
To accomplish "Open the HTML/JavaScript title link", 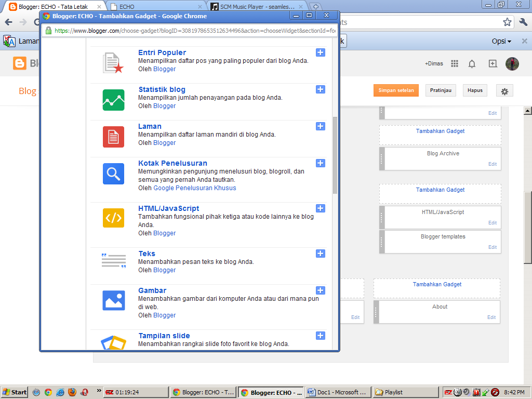I will (x=169, y=208).
